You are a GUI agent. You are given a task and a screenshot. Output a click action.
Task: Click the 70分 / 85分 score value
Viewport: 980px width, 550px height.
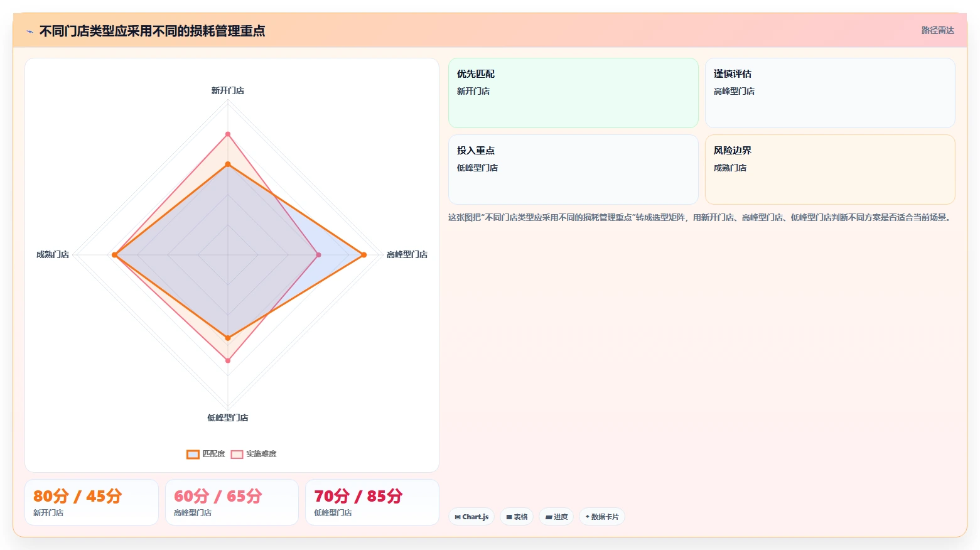pos(358,496)
